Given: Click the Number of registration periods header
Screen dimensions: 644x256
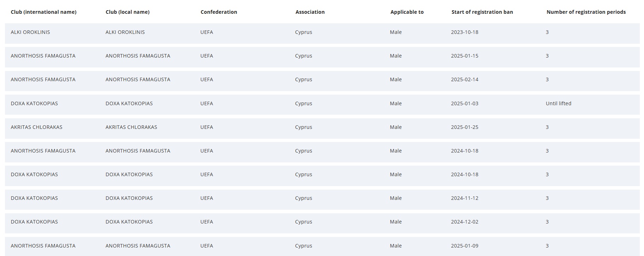Looking at the screenshot, I should (586, 12).
